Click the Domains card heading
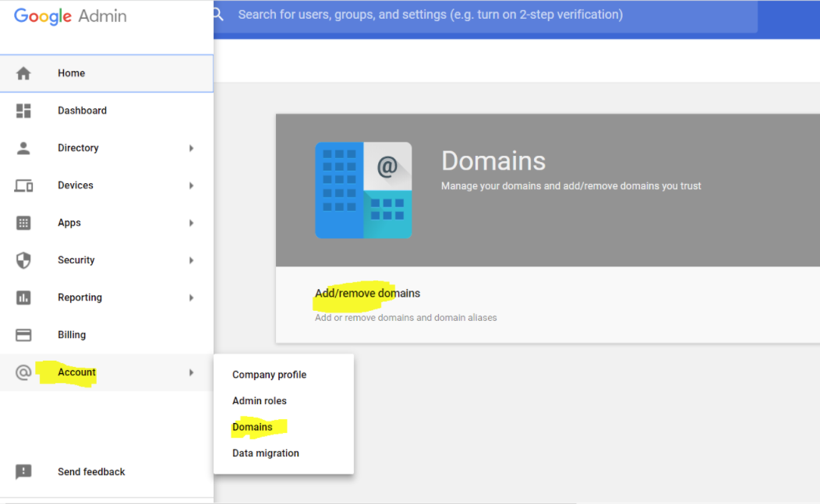820x504 pixels. 493,161
